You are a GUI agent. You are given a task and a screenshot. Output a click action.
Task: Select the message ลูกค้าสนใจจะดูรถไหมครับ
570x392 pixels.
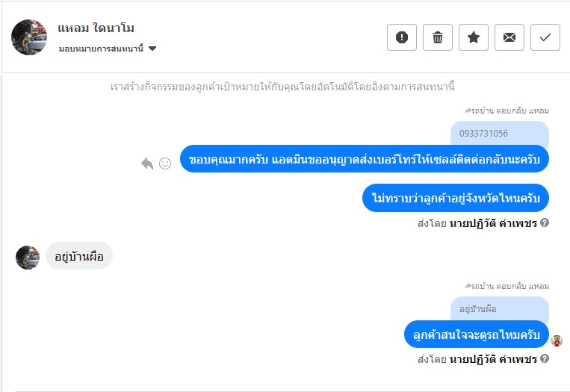476,334
